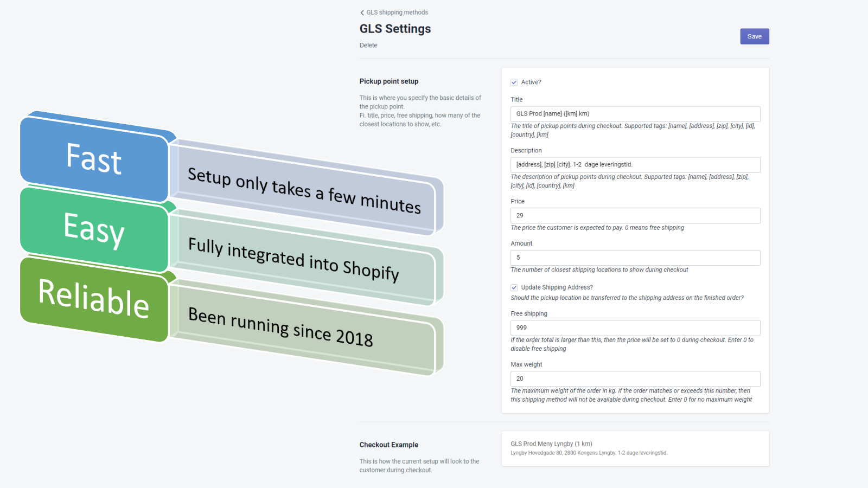The height and width of the screenshot is (488, 868).
Task: Go back to GLS shipping methods
Action: (394, 12)
